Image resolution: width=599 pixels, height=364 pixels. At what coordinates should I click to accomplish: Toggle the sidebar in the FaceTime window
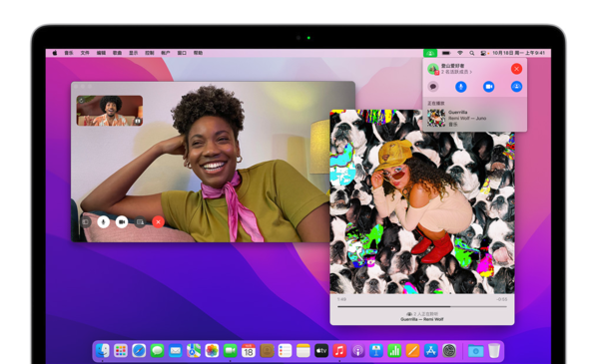86,221
